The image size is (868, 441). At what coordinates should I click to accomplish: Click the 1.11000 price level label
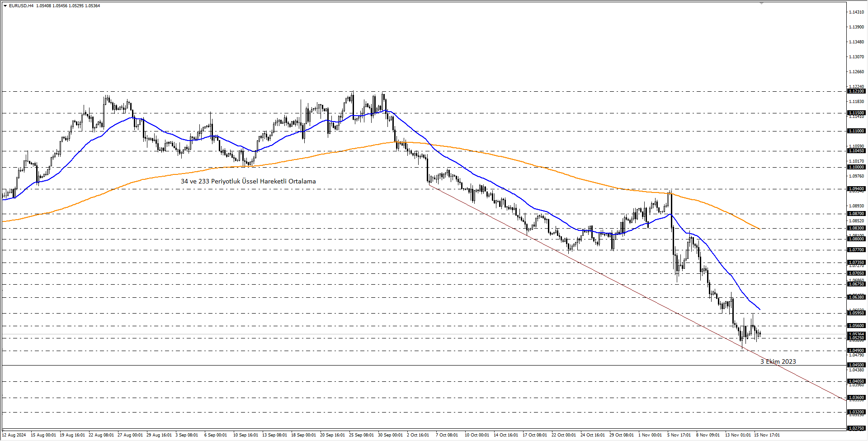point(856,131)
